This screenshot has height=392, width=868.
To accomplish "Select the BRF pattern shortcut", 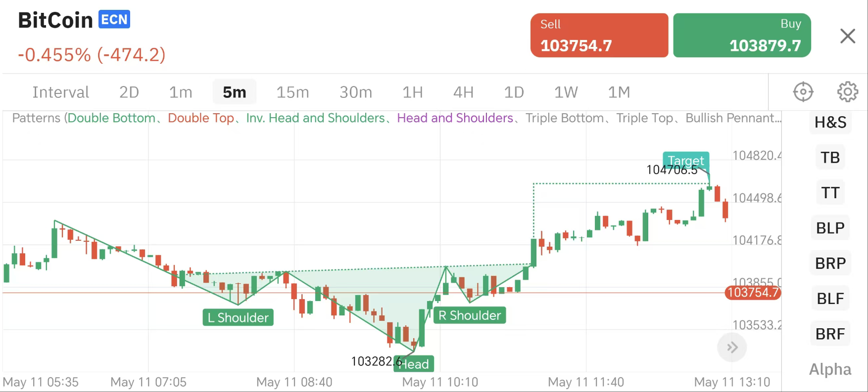I will click(x=830, y=334).
